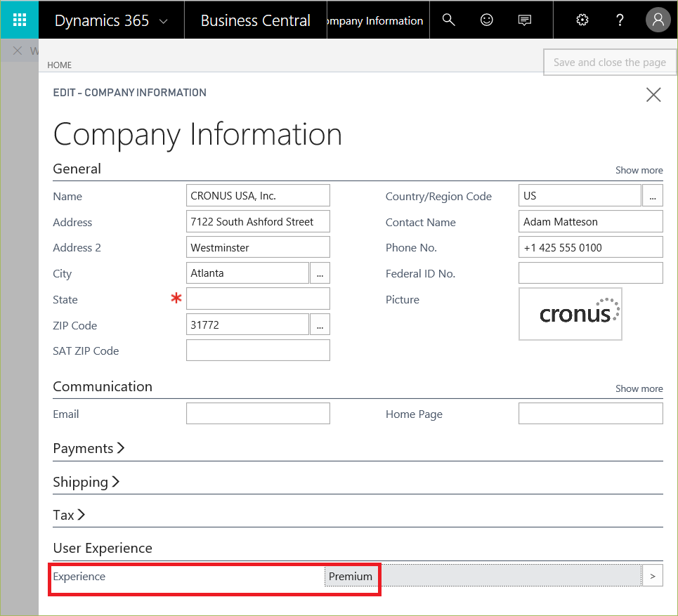
Task: Expand the Dynamics 365 dropdown chevron
Action: (164, 21)
